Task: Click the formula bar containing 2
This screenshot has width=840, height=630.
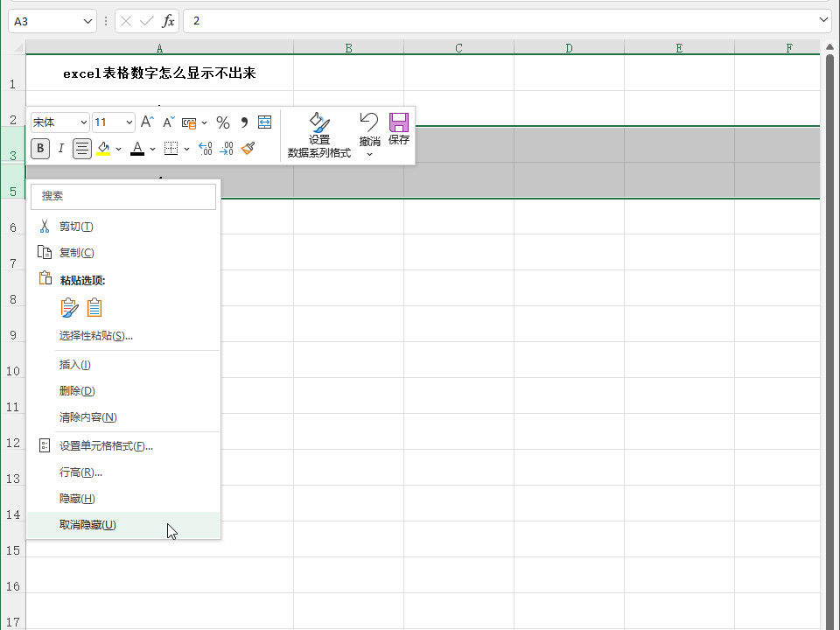Action: pos(507,21)
